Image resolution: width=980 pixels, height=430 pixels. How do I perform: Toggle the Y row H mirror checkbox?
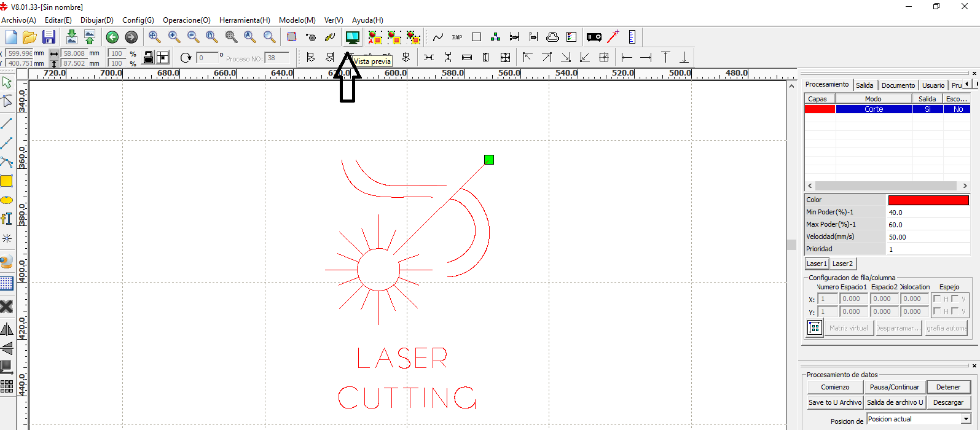pyautogui.click(x=937, y=311)
